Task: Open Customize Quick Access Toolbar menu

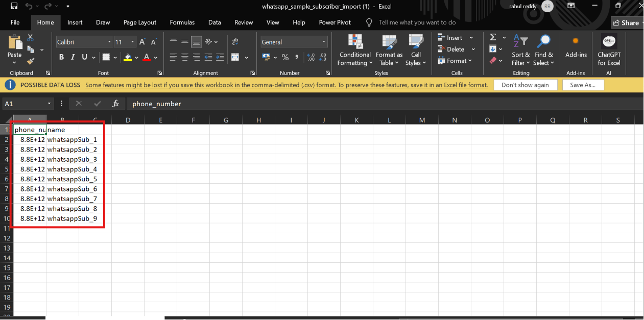Action: pos(68,7)
